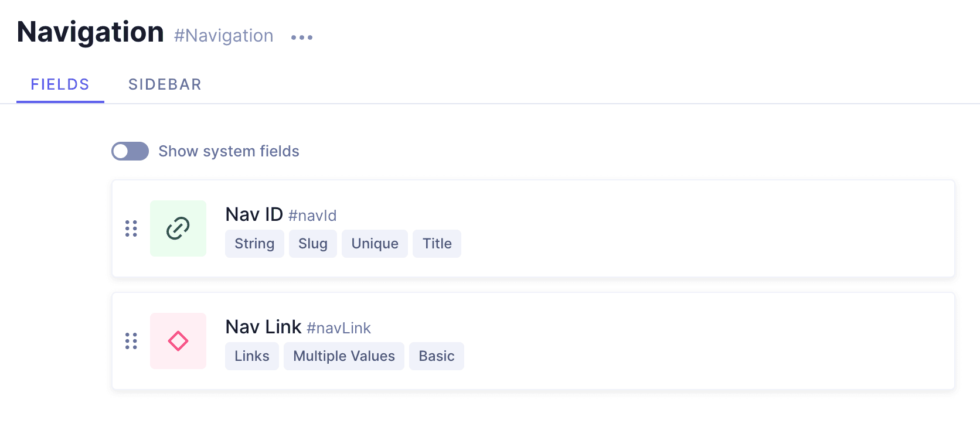The image size is (980, 430).
Task: Click the "Show system fields" label
Action: [229, 151]
